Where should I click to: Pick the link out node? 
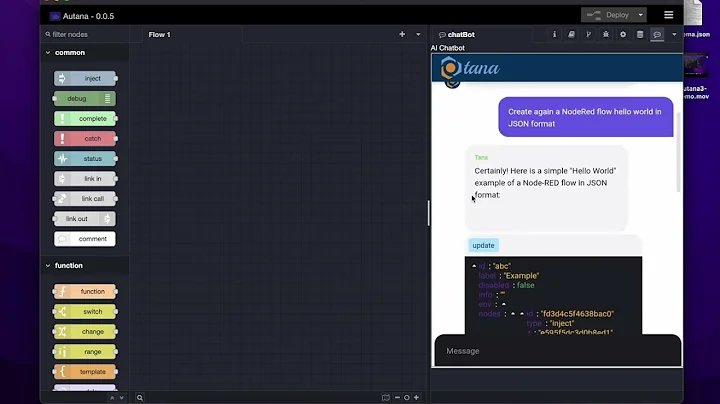tap(85, 219)
